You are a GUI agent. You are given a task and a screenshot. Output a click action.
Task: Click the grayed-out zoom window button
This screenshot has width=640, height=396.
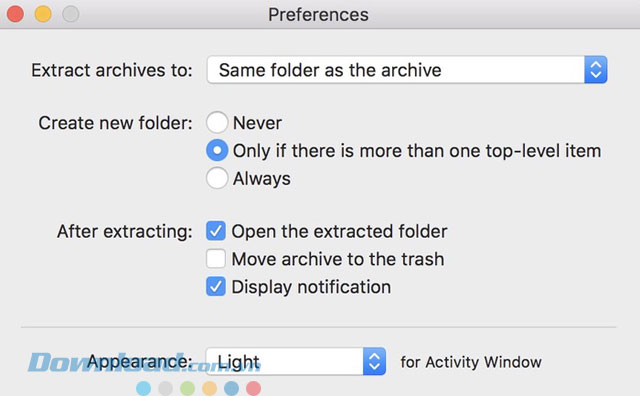click(x=71, y=14)
